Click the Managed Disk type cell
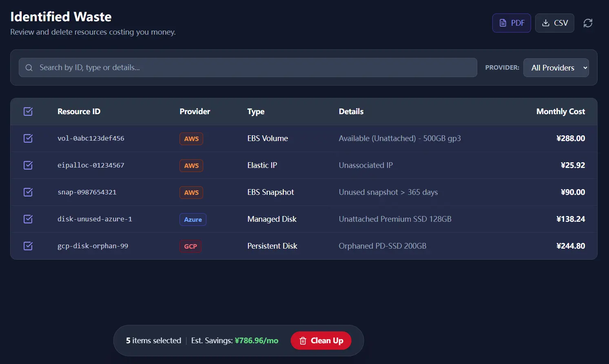 coord(272,219)
